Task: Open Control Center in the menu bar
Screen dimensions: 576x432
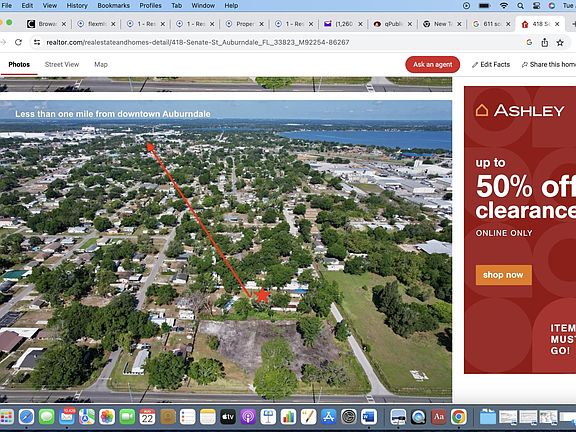Action: (x=537, y=6)
